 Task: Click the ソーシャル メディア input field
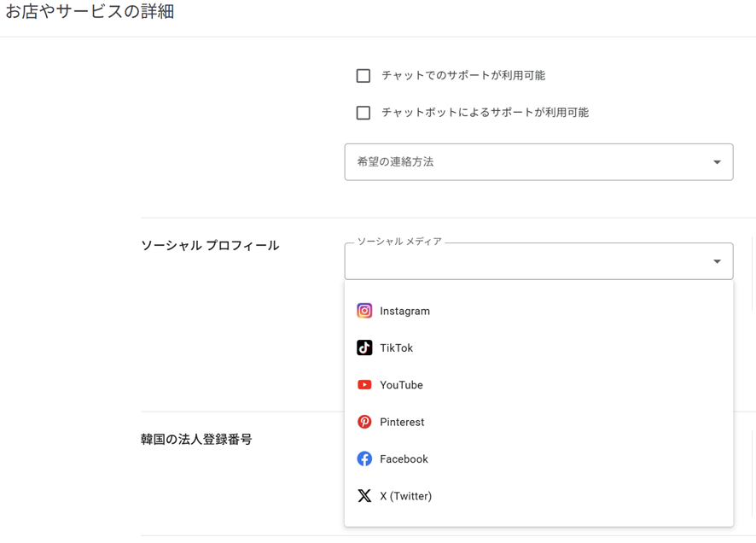click(x=520, y=262)
